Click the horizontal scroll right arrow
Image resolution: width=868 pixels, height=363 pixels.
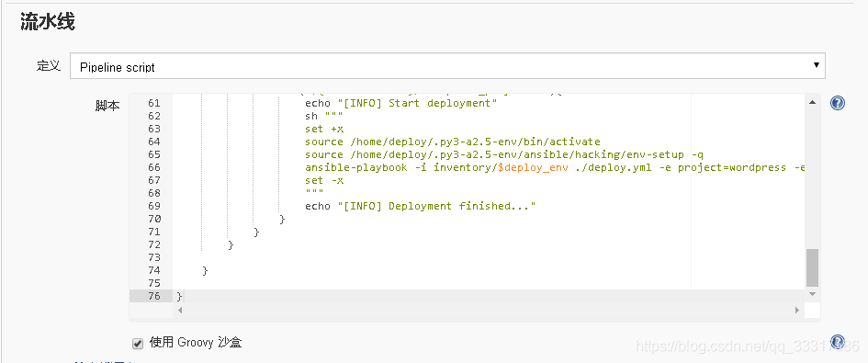tap(797, 310)
